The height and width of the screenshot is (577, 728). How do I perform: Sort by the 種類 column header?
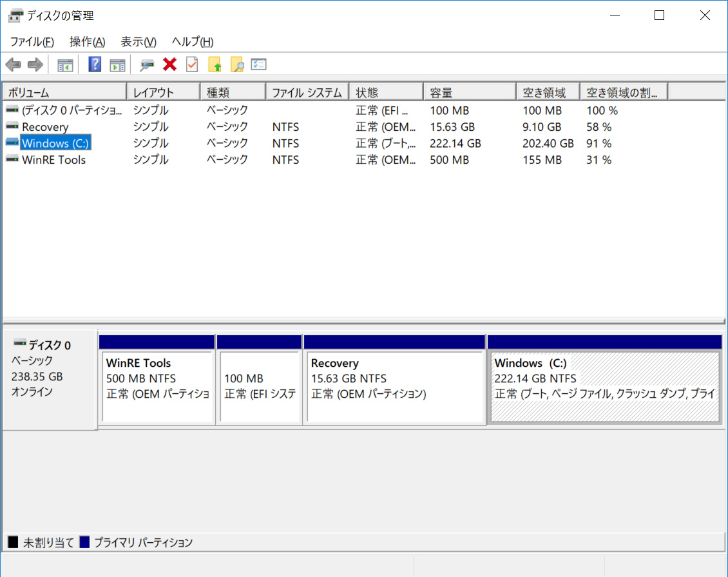233,92
